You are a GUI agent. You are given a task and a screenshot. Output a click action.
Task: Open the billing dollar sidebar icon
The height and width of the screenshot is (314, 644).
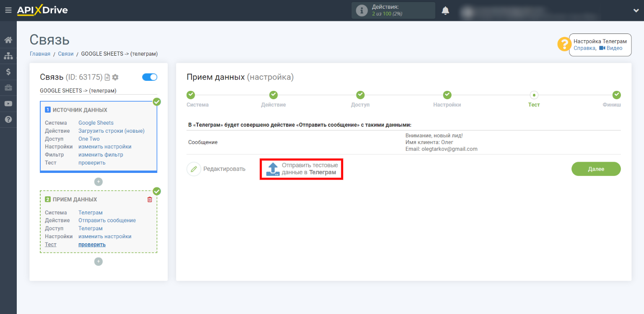tap(8, 72)
